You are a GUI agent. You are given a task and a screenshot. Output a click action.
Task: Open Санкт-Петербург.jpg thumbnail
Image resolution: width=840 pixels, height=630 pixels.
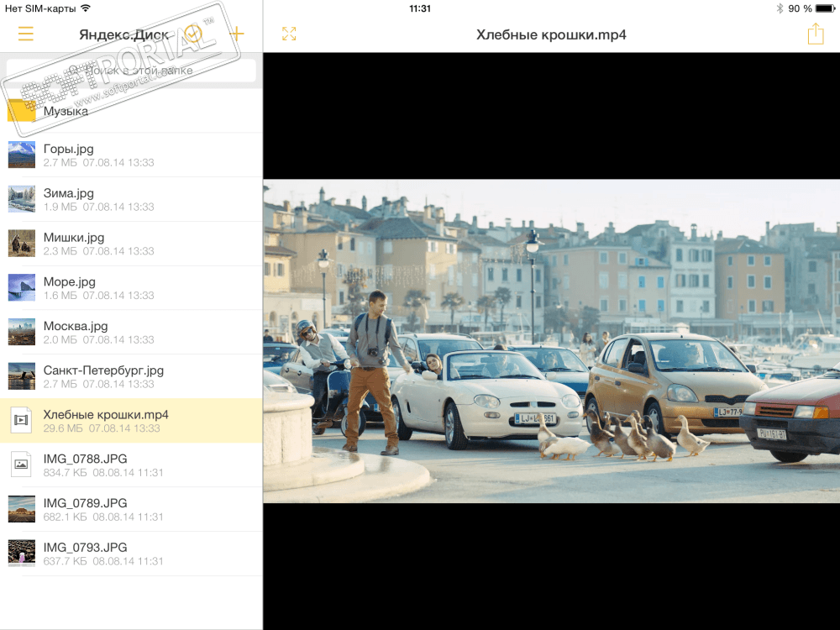22,376
